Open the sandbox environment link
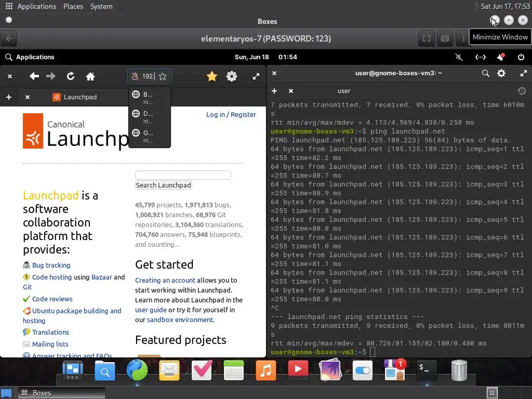The image size is (532, 399). (x=180, y=320)
